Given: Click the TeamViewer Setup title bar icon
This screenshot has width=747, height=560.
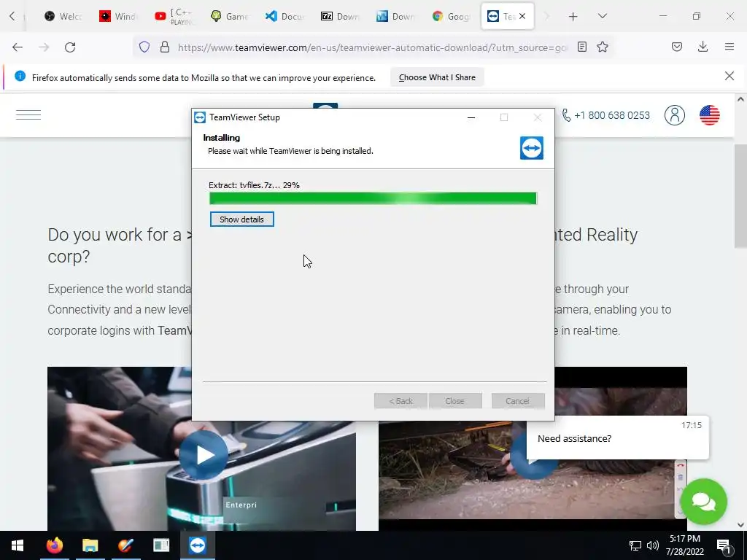Looking at the screenshot, I should click(200, 117).
